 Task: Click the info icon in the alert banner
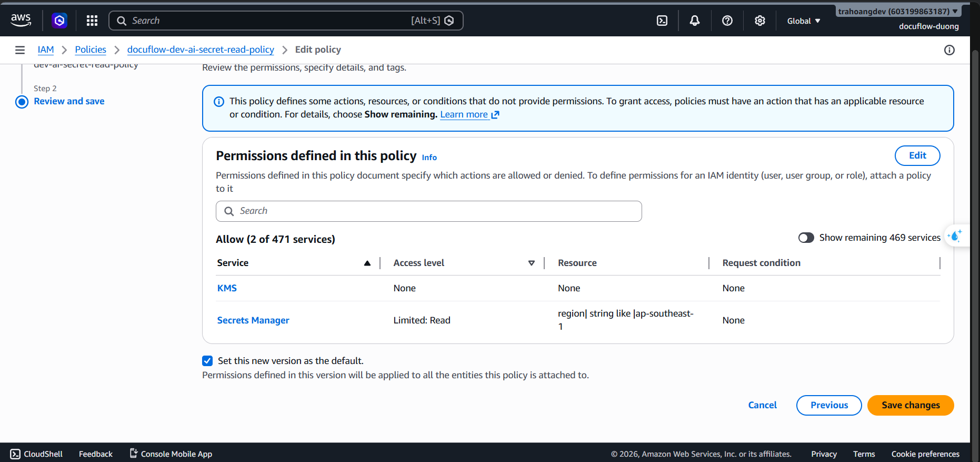point(219,102)
